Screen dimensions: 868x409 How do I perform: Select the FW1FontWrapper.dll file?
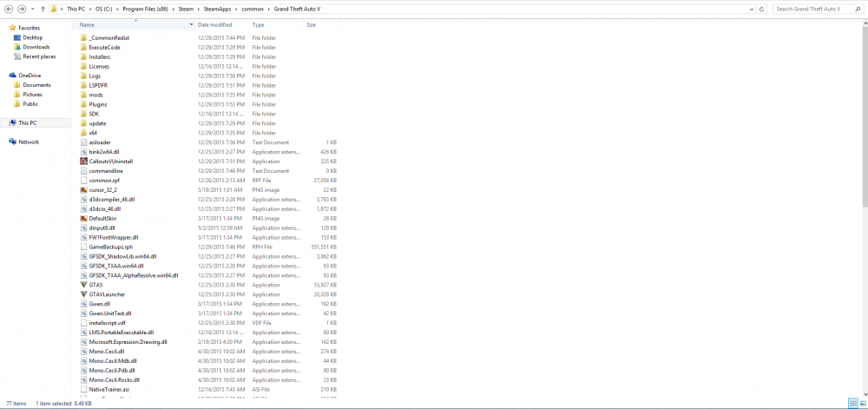click(114, 237)
